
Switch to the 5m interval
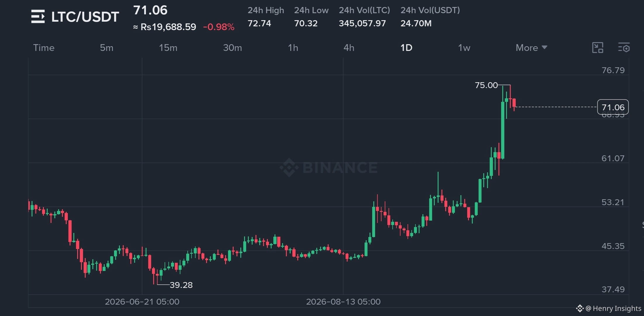[x=107, y=48]
